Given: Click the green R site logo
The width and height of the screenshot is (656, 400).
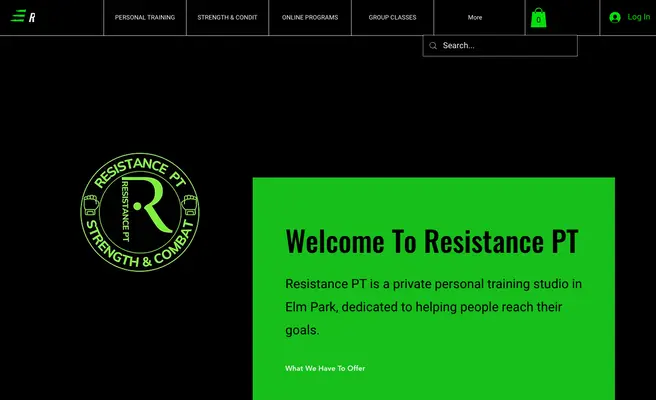Looking at the screenshot, I should click(23, 16).
